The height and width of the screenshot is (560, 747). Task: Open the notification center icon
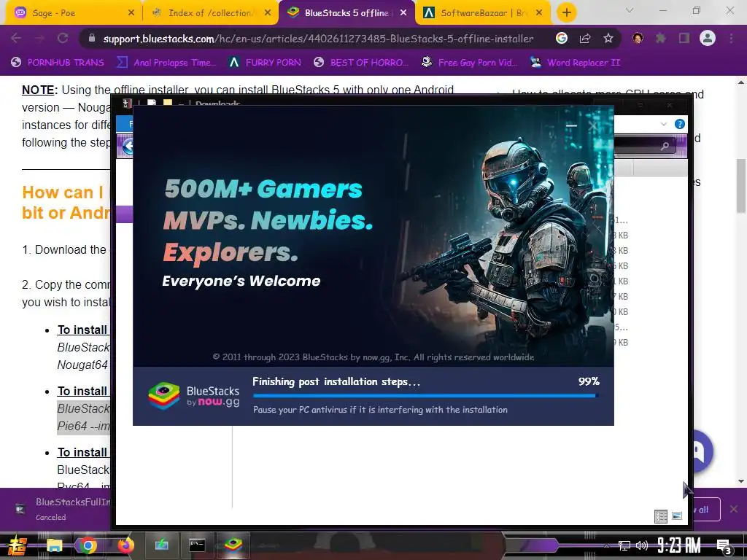pyautogui.click(x=724, y=547)
